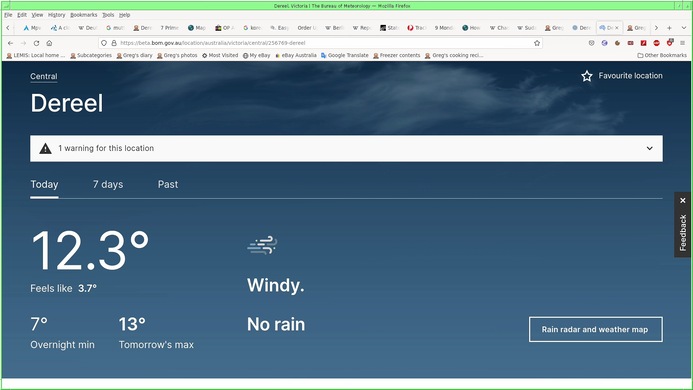Open the Firefox home page
Viewport: 693px width, 390px height.
point(49,43)
